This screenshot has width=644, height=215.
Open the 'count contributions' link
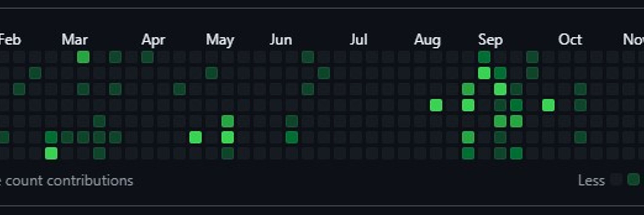pos(69,180)
